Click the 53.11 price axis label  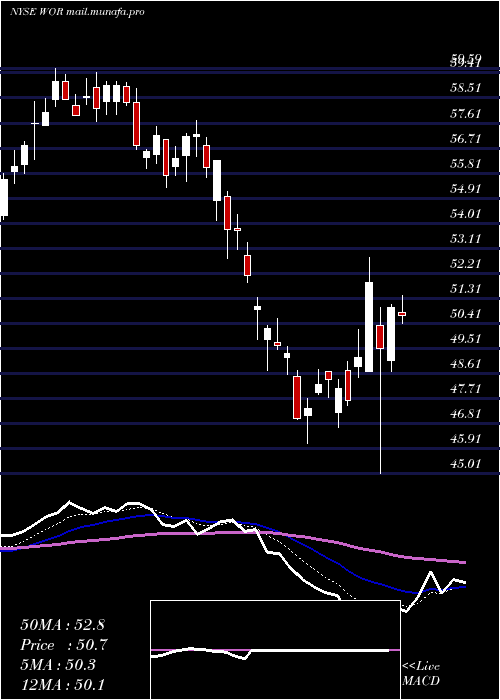click(x=466, y=238)
